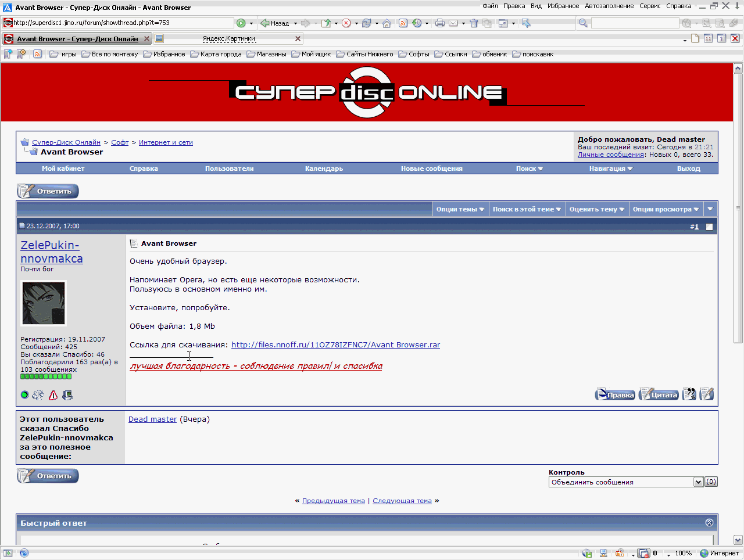
Task: Click the multi-quote icon beside Цитата
Action: coord(689,394)
